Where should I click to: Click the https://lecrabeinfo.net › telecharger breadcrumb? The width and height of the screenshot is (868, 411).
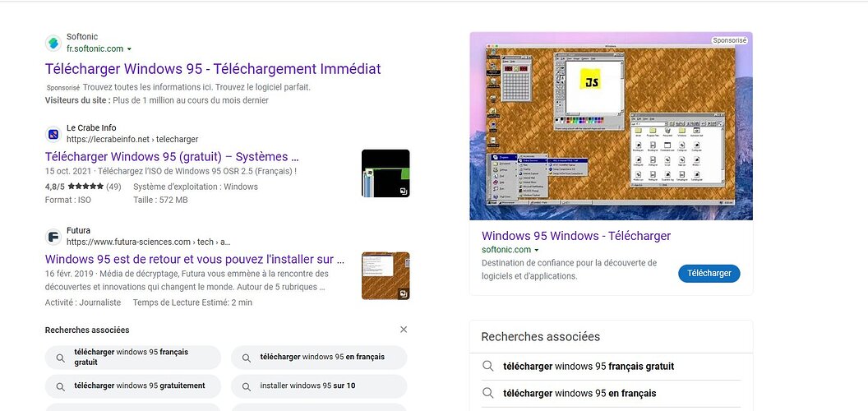tap(132, 140)
